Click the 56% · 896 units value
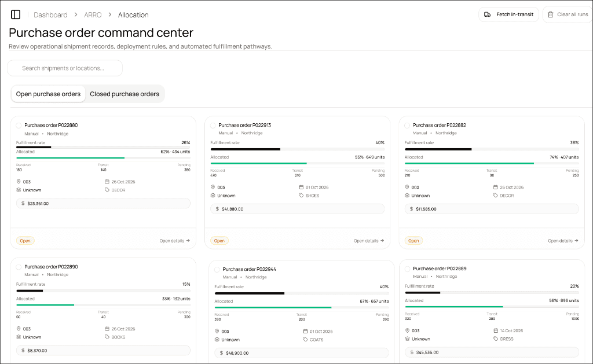The width and height of the screenshot is (593, 364). point(564,300)
